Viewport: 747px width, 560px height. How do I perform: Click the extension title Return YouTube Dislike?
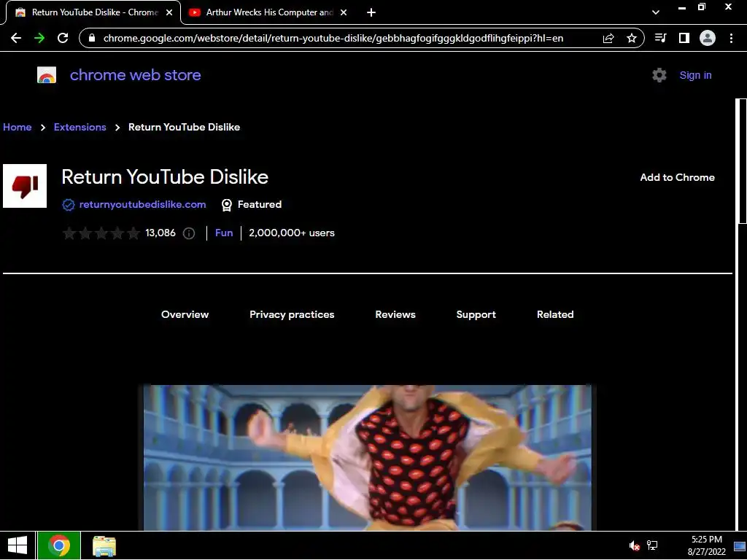(165, 177)
